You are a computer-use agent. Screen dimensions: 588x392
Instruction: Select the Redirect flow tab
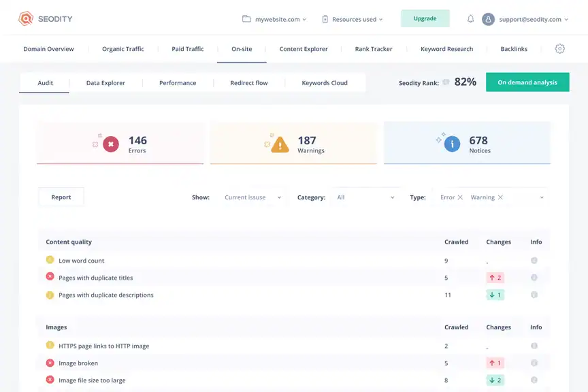pos(248,83)
